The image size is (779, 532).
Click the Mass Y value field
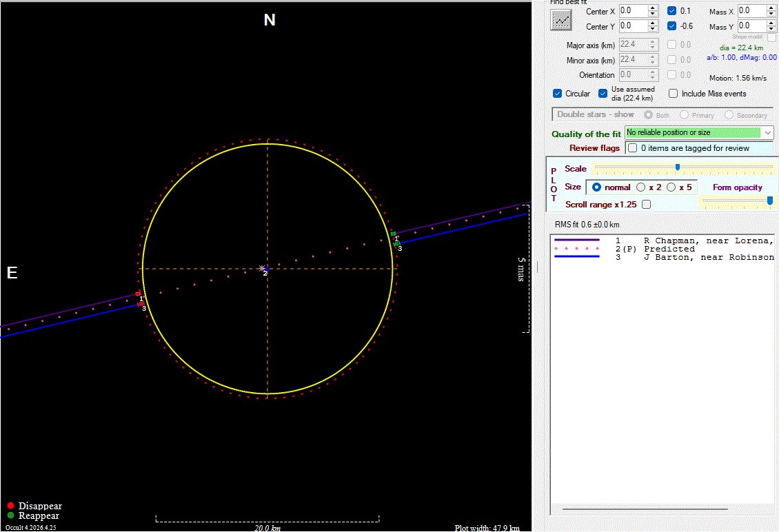pos(752,25)
